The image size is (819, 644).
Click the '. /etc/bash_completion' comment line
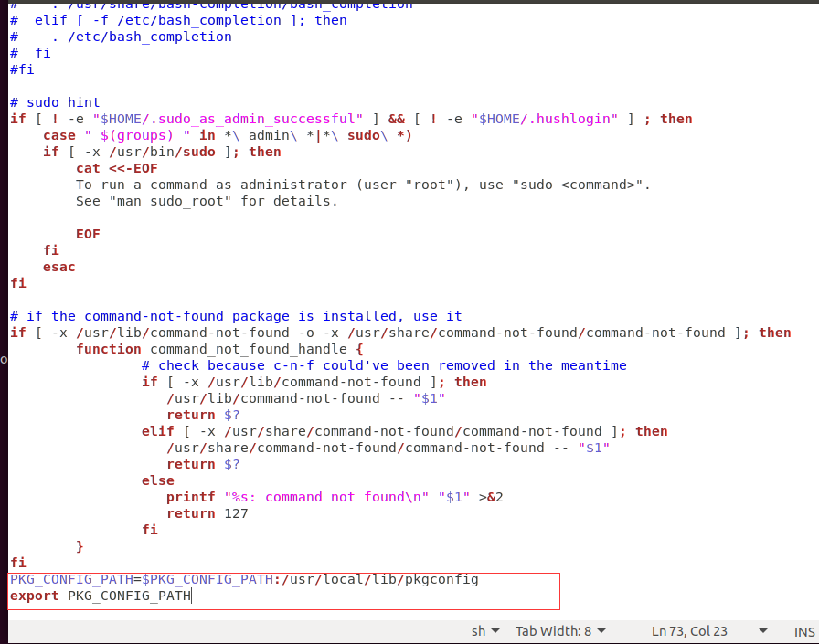pos(121,37)
